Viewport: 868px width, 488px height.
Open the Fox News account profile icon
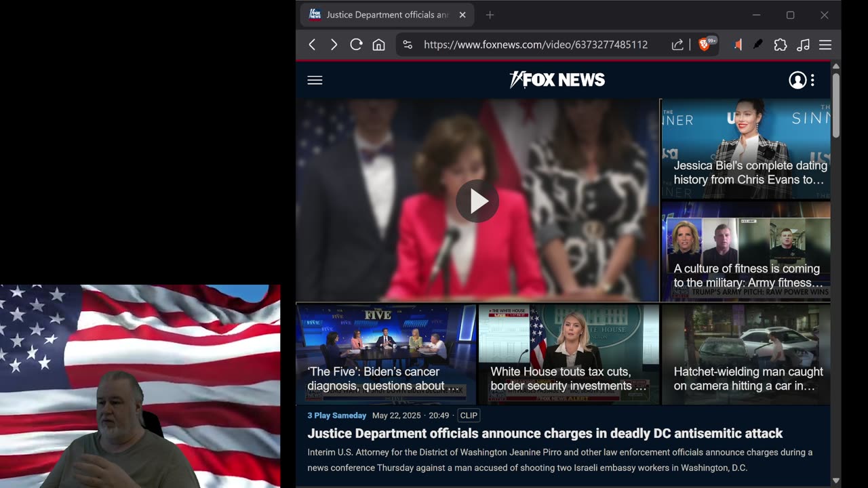click(797, 80)
